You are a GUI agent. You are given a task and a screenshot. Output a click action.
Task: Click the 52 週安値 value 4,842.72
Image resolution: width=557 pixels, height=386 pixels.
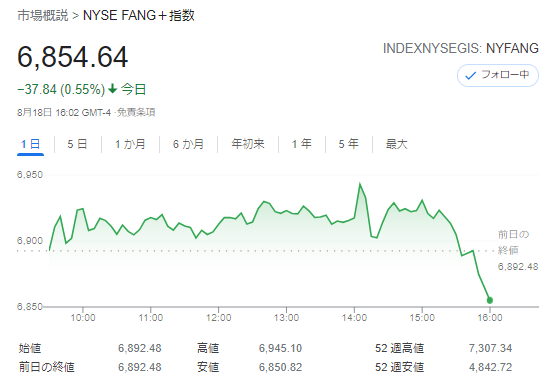[490, 367]
